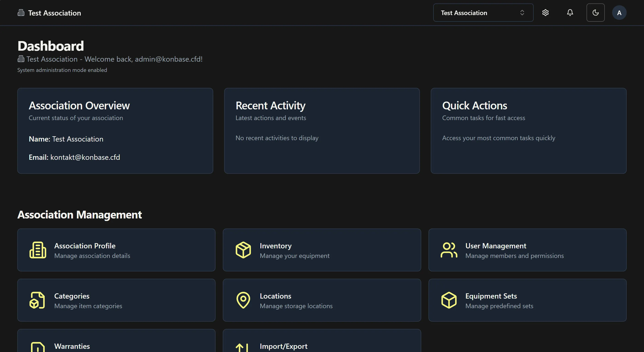The image size is (644, 352).
Task: Open the notifications bell
Action: pos(570,13)
